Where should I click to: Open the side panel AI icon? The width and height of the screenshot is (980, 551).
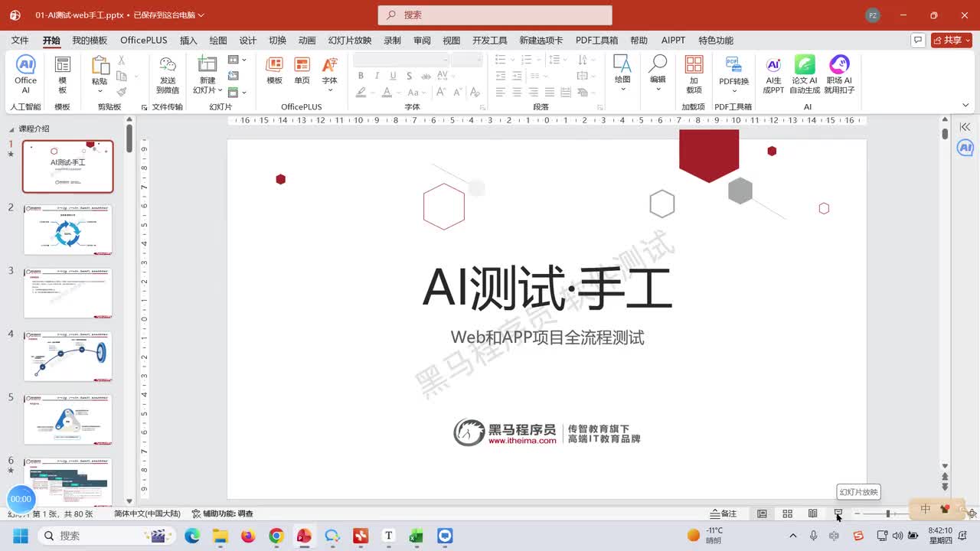tap(965, 148)
